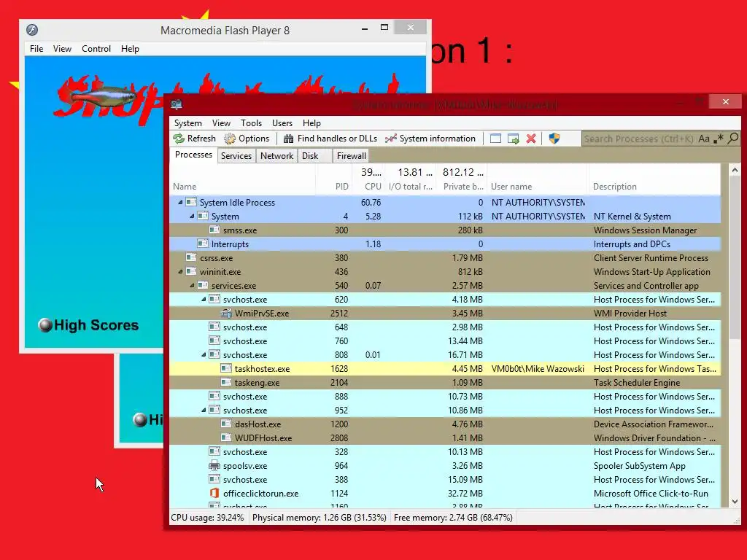Image resolution: width=747 pixels, height=560 pixels.
Task: Collapse svchost.exe PID 808 node
Action: pyautogui.click(x=204, y=355)
